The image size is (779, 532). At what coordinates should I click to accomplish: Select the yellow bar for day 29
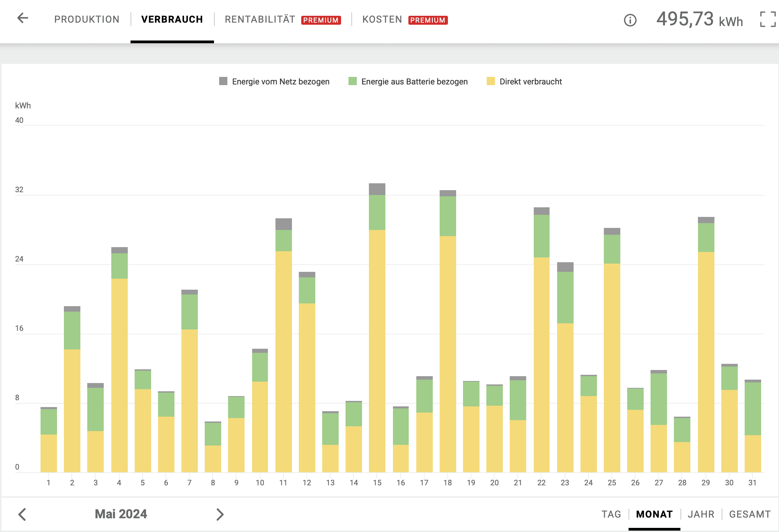706,362
